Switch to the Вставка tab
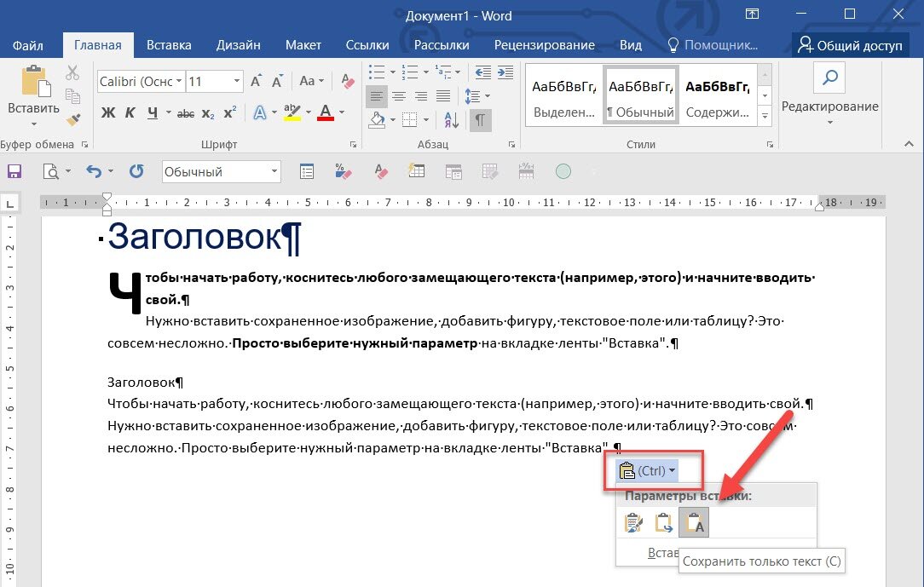This screenshot has height=587, width=924. coord(169,45)
